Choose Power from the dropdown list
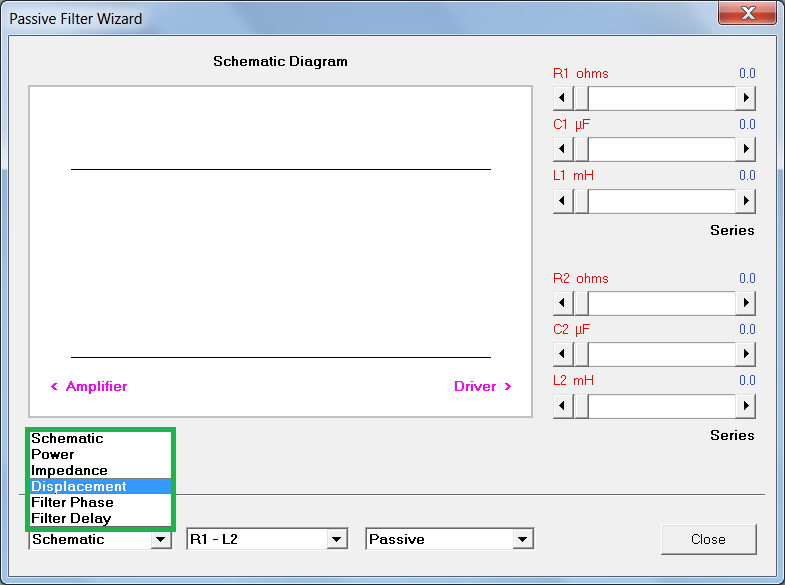This screenshot has width=785, height=585. click(100, 454)
